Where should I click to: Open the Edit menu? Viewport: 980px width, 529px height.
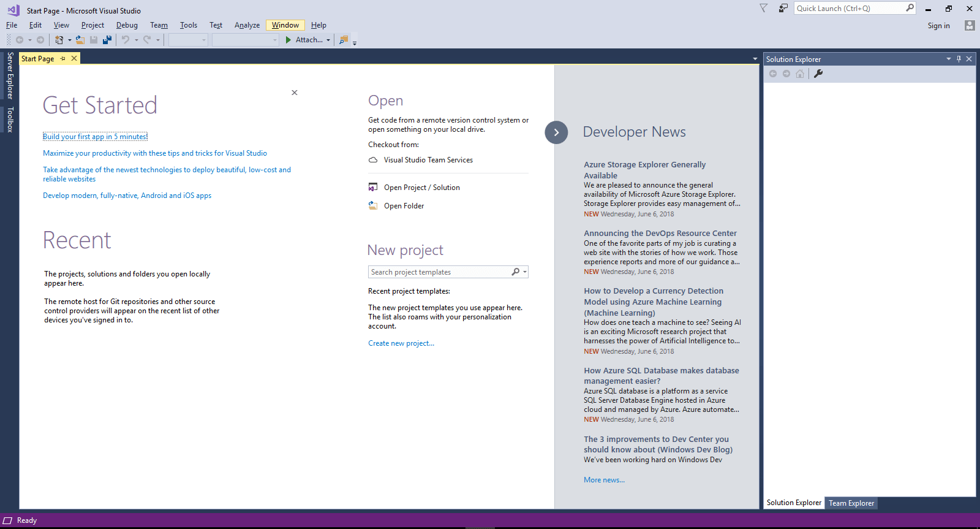tap(36, 25)
